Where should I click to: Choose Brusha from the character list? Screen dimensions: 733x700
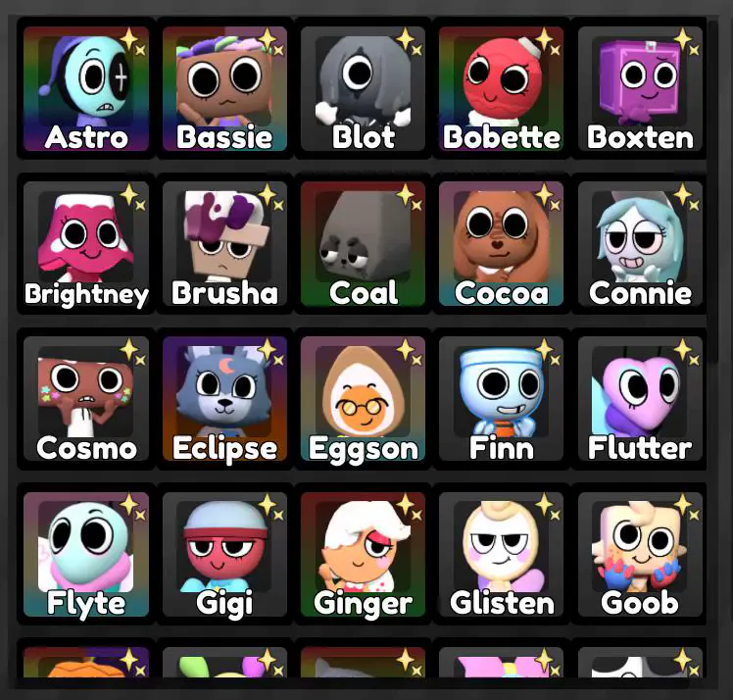point(224,243)
